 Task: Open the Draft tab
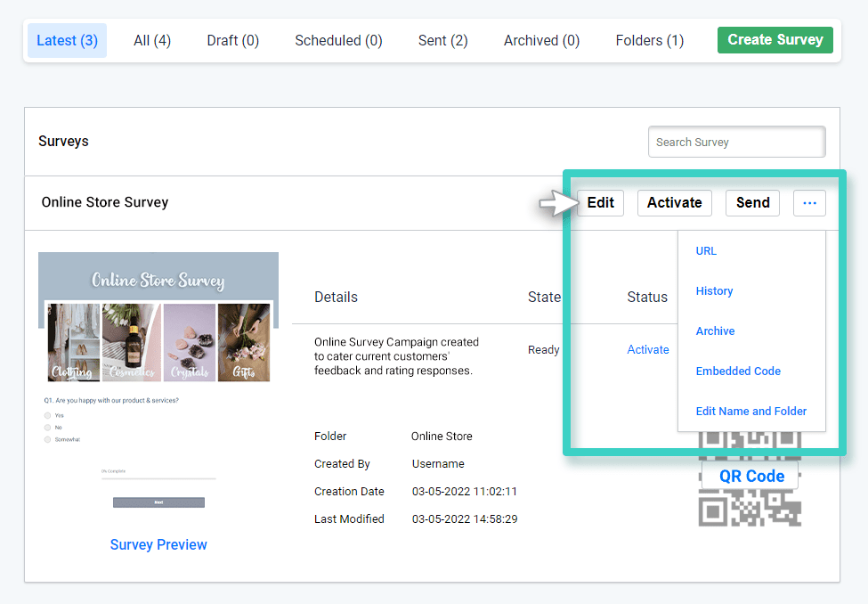[x=232, y=40]
